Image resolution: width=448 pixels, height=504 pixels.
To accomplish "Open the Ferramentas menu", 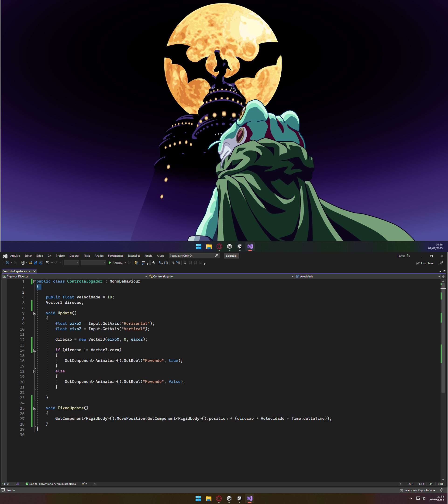I will tap(116, 256).
